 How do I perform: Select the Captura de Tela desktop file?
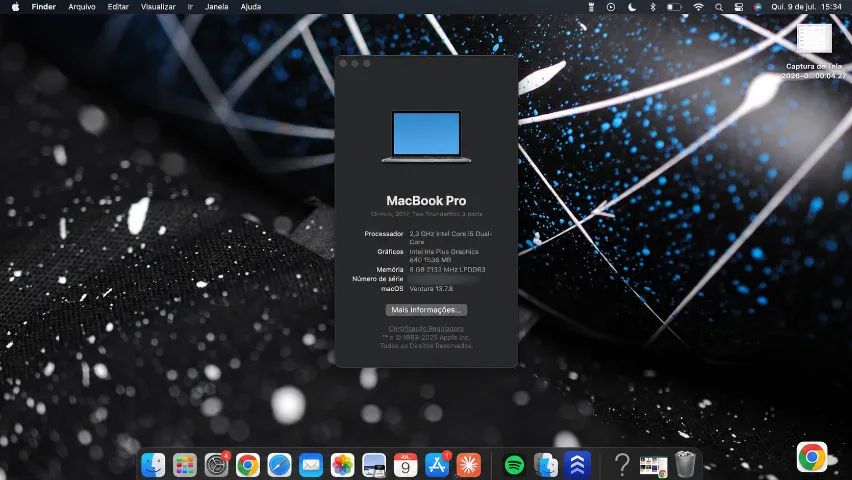(814, 52)
